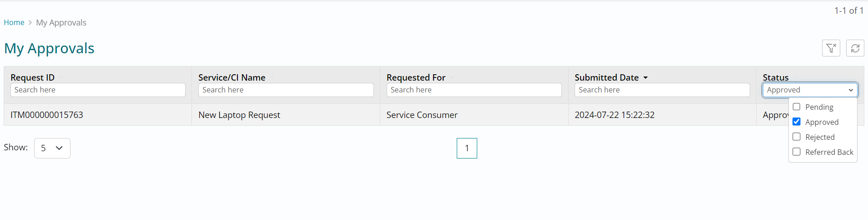Collapse the Status filter dropdown

tap(810, 90)
